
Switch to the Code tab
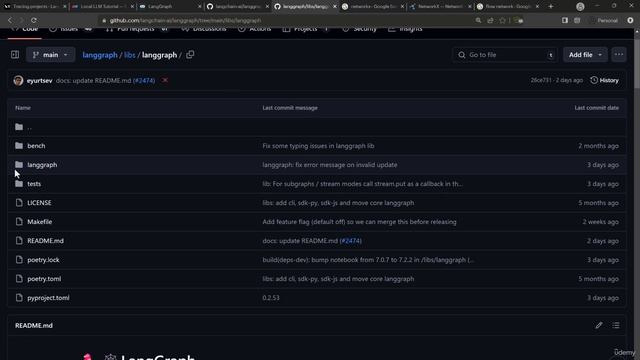click(x=25, y=30)
